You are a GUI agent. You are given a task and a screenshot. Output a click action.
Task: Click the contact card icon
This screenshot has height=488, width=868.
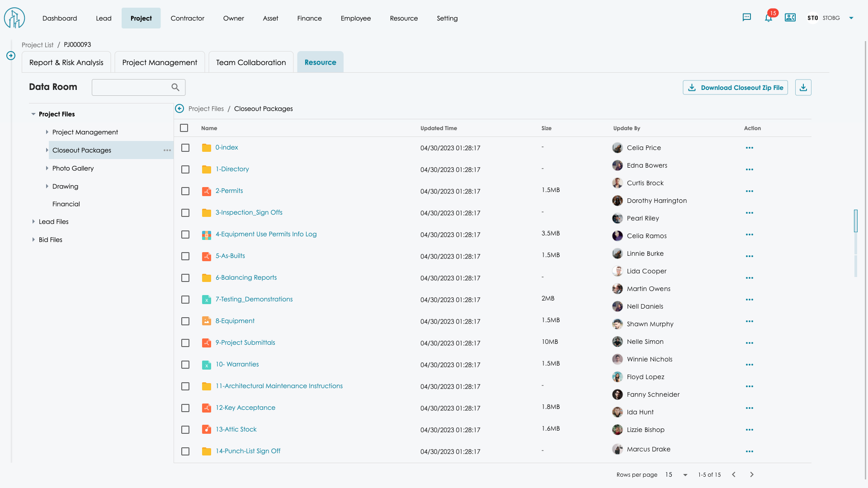click(790, 18)
